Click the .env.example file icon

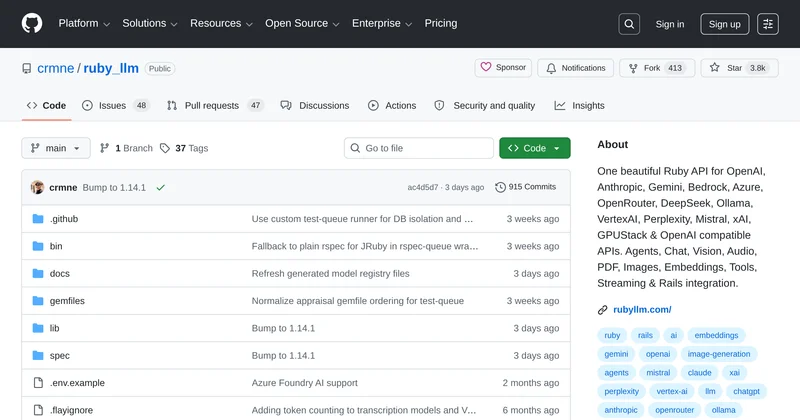coord(38,382)
